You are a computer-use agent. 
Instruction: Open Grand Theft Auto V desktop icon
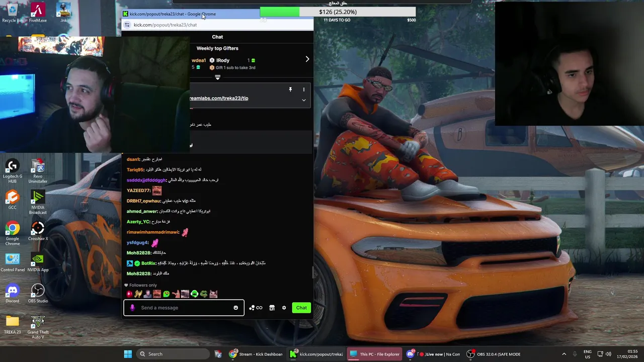(38, 327)
